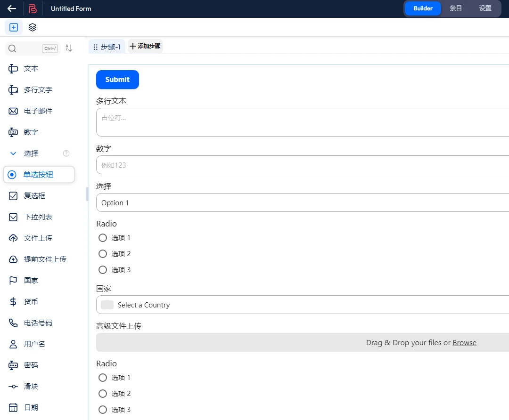Select 选项 2 in the first Radio group
The width and height of the screenshot is (509, 420).
(102, 253)
